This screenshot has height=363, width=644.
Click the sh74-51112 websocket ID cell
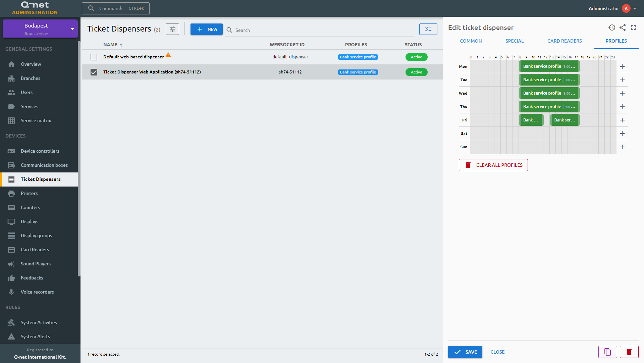click(x=290, y=72)
